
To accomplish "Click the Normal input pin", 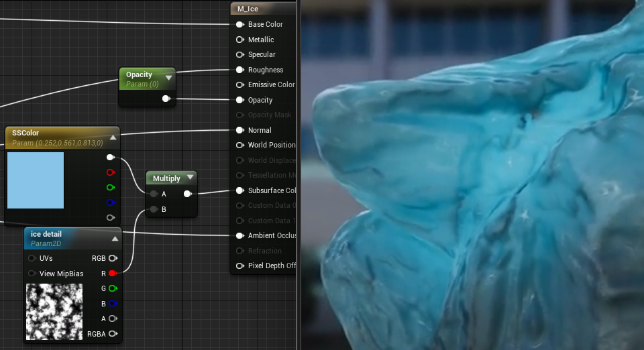I will 240,130.
